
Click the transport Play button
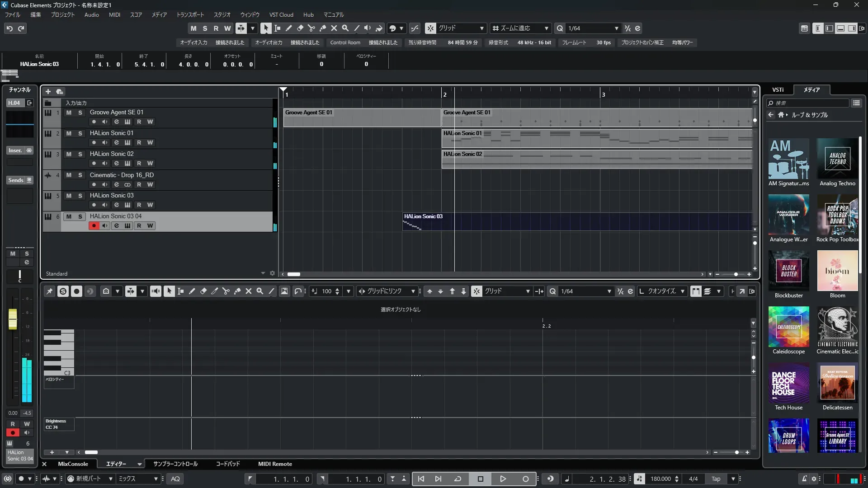(503, 479)
